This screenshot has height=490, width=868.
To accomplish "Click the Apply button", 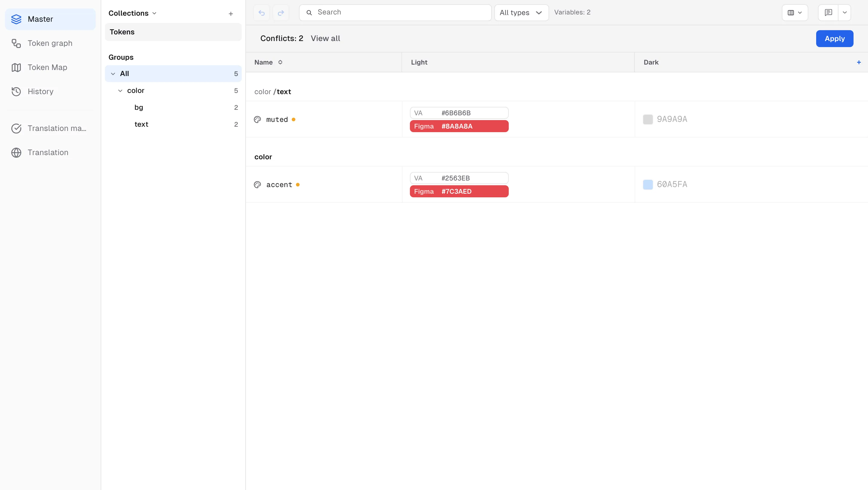I will pyautogui.click(x=835, y=38).
